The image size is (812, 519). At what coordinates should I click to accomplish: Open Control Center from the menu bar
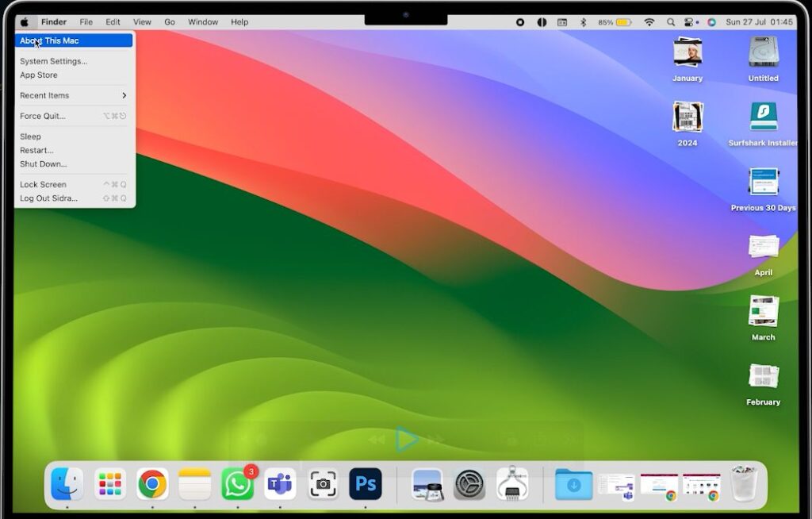[x=689, y=21]
